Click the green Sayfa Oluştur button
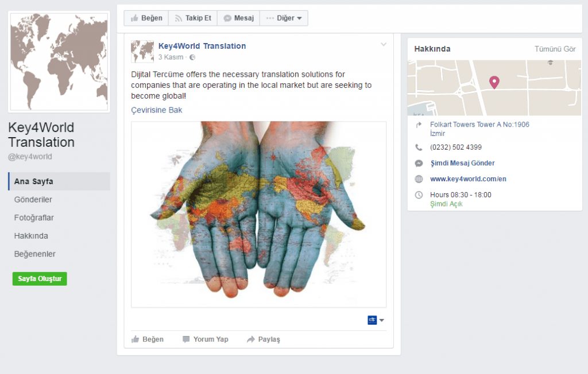Image resolution: width=588 pixels, height=374 pixels. click(39, 278)
